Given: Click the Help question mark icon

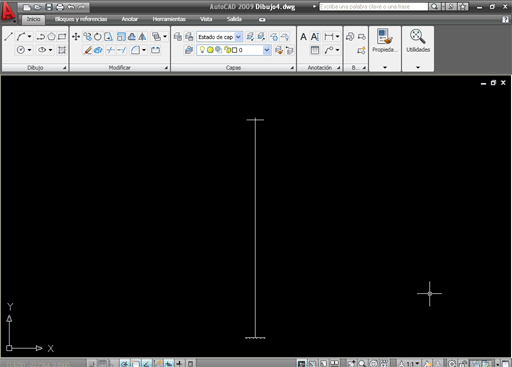Looking at the screenshot, I should pyautogui.click(x=505, y=19).
